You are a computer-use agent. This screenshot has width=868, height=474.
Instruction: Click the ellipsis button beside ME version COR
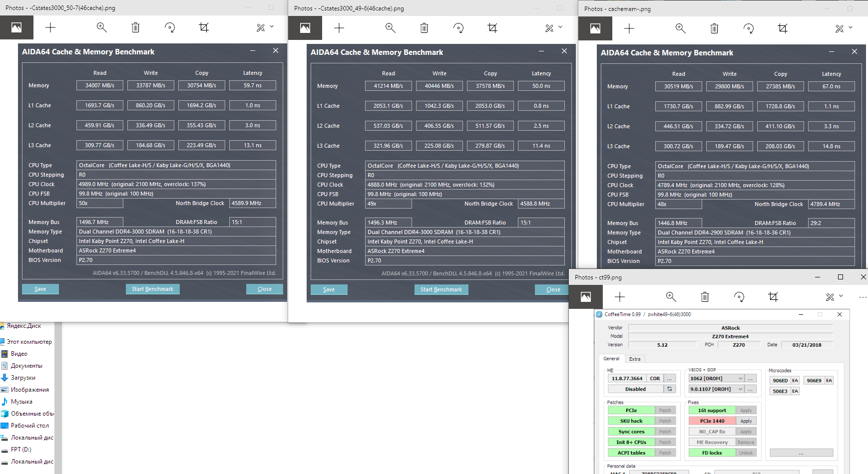pyautogui.click(x=670, y=379)
